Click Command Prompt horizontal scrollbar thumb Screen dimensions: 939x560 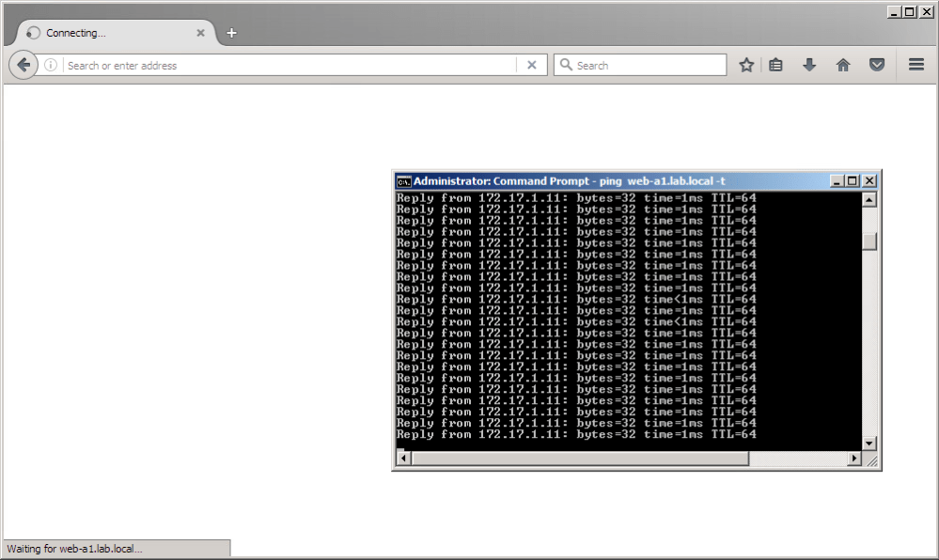[x=580, y=459]
